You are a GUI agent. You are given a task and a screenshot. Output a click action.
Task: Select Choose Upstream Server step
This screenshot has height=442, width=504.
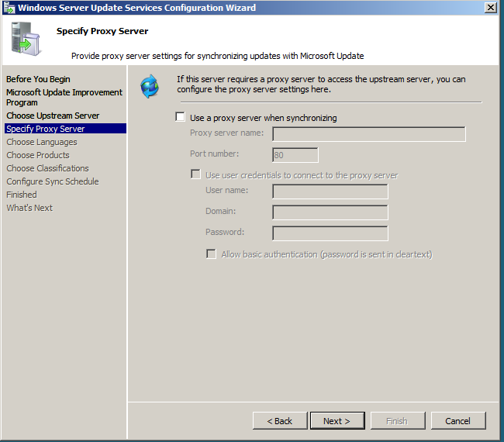pyautogui.click(x=53, y=116)
